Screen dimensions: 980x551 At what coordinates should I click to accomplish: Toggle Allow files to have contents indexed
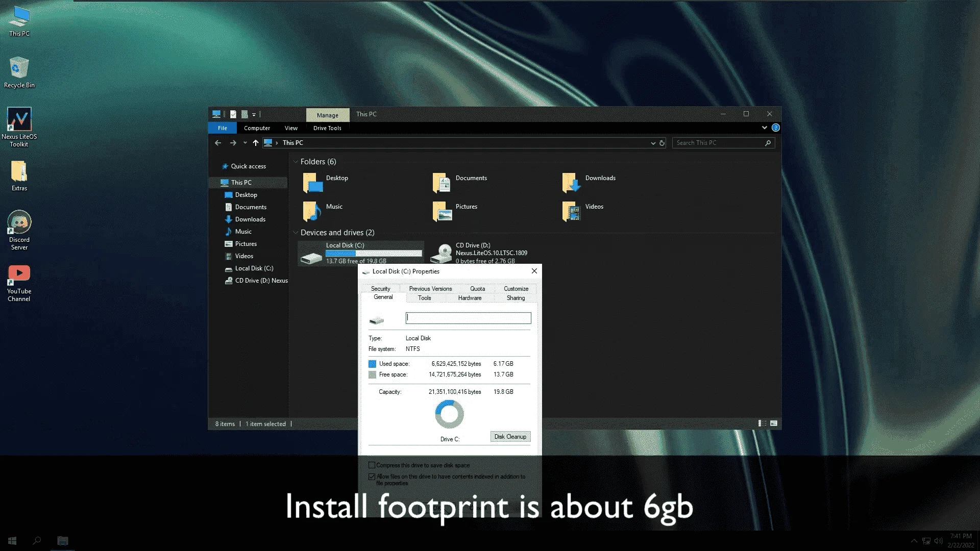pyautogui.click(x=372, y=477)
